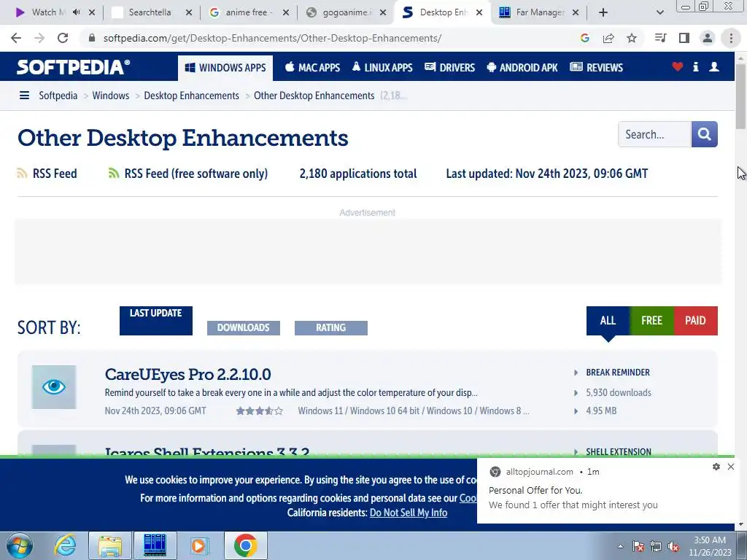This screenshot has width=747, height=560.
Task: Sort by Rating
Action: pos(330,327)
